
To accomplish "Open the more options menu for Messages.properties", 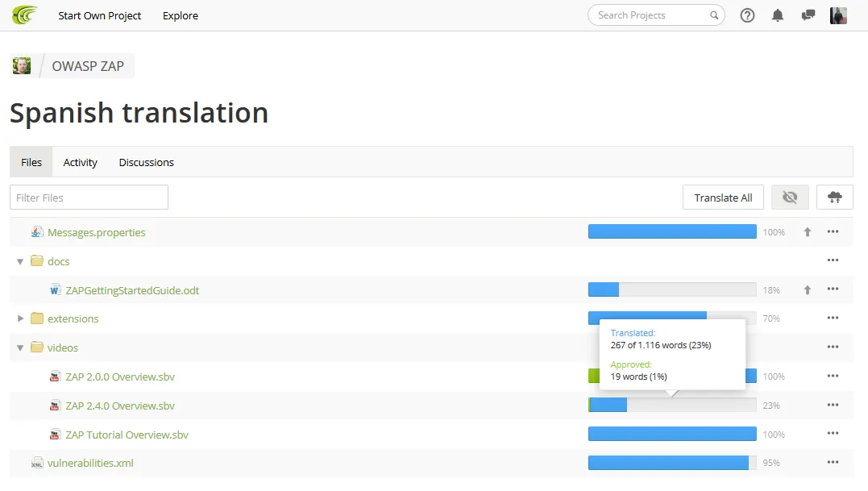I will coord(833,231).
